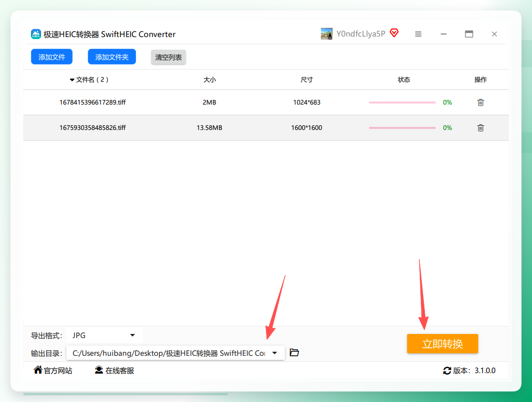Expand the 输出目录 dropdown arrow
This screenshot has height=402, width=532.
click(275, 353)
